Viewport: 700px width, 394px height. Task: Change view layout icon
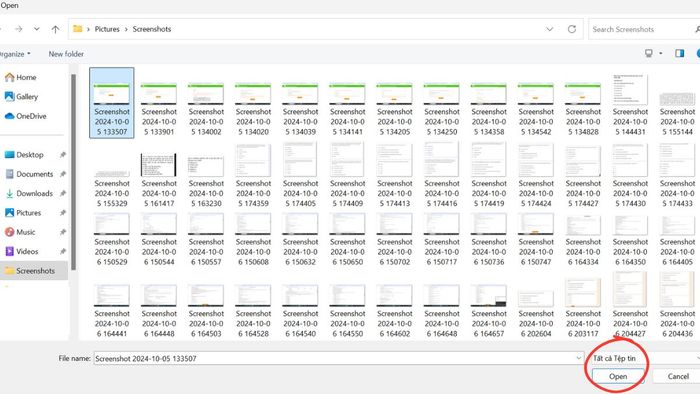(649, 54)
